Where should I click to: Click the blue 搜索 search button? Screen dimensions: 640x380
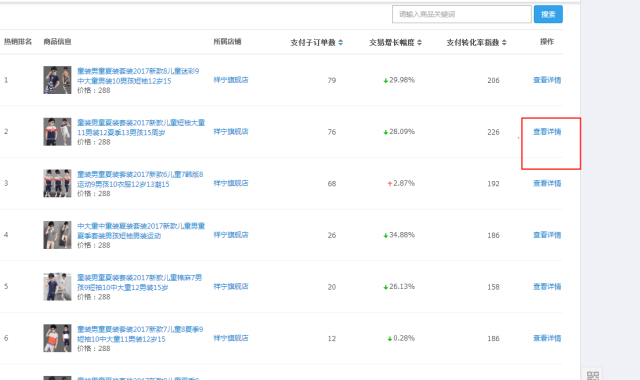pos(548,14)
